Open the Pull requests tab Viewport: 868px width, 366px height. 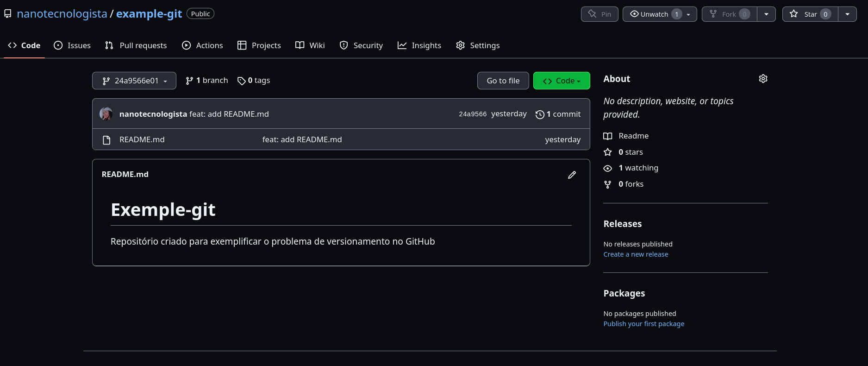point(136,45)
